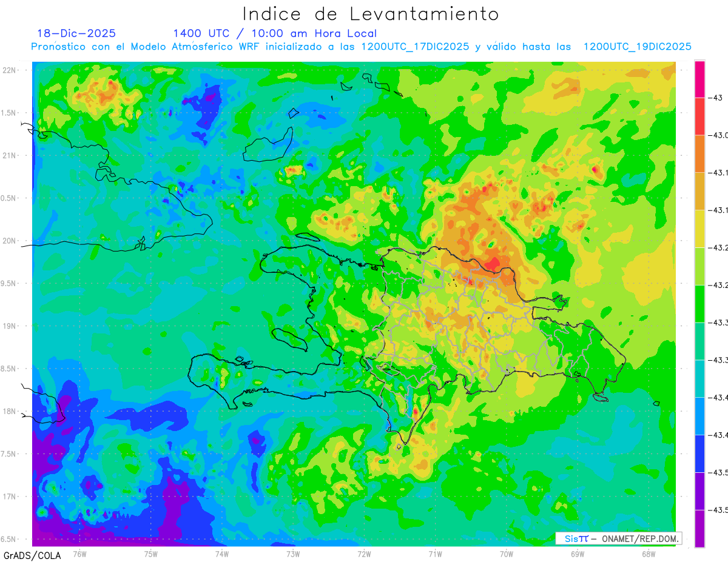Click the "17N" latitude label

point(10,497)
